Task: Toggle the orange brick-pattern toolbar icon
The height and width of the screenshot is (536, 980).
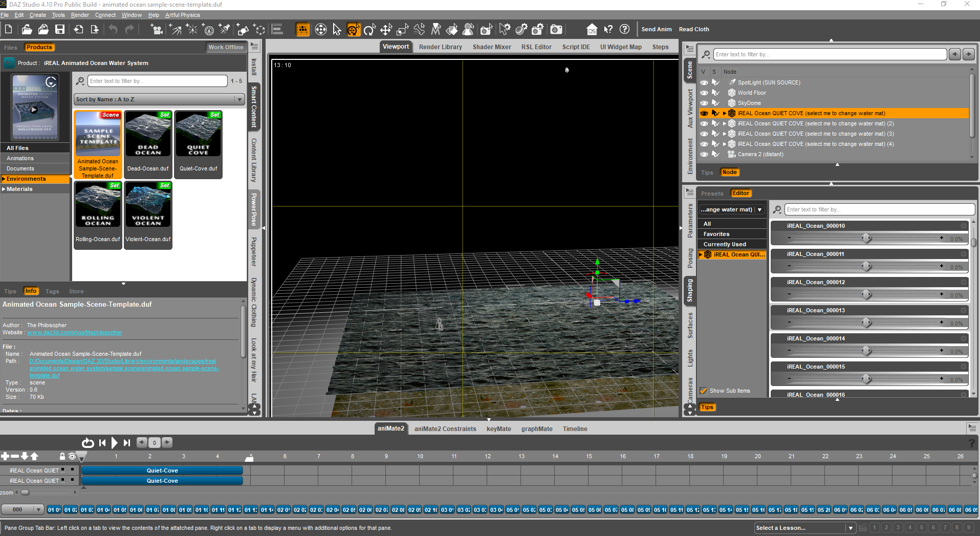Action: tap(303, 29)
